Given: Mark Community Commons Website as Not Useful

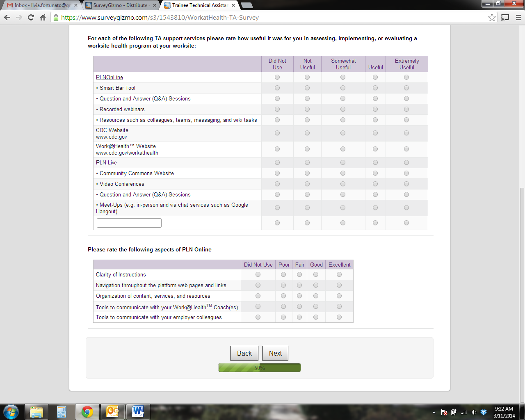Looking at the screenshot, I should 307,173.
